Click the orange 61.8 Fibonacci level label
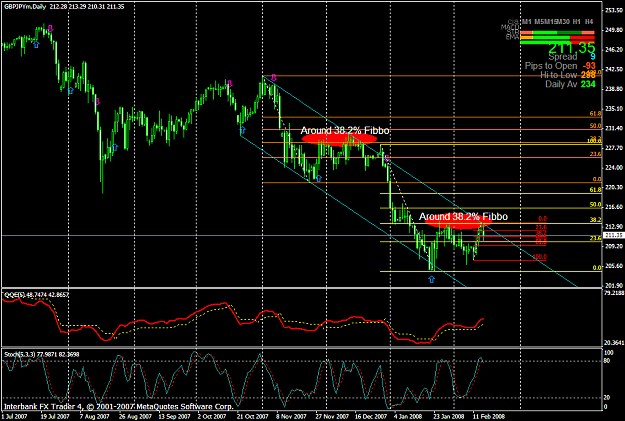This screenshot has width=625, height=421. (x=596, y=114)
